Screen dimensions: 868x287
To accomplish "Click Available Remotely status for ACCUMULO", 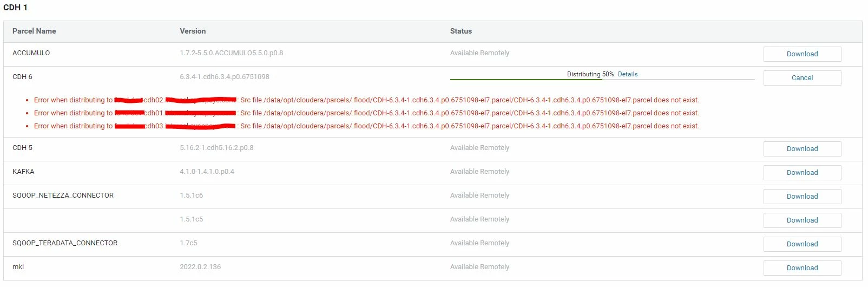I will tap(479, 53).
